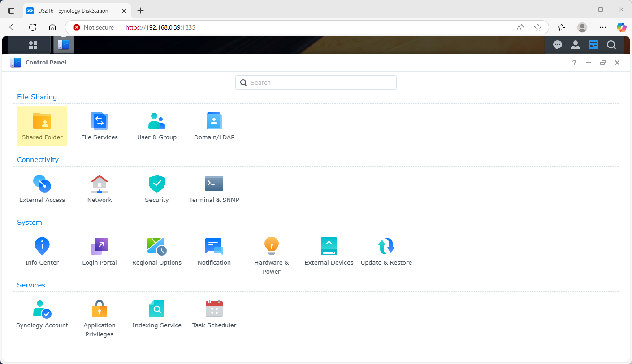Screen dimensions: 632x364
Task: Open Info Center
Action: pyautogui.click(x=42, y=251)
